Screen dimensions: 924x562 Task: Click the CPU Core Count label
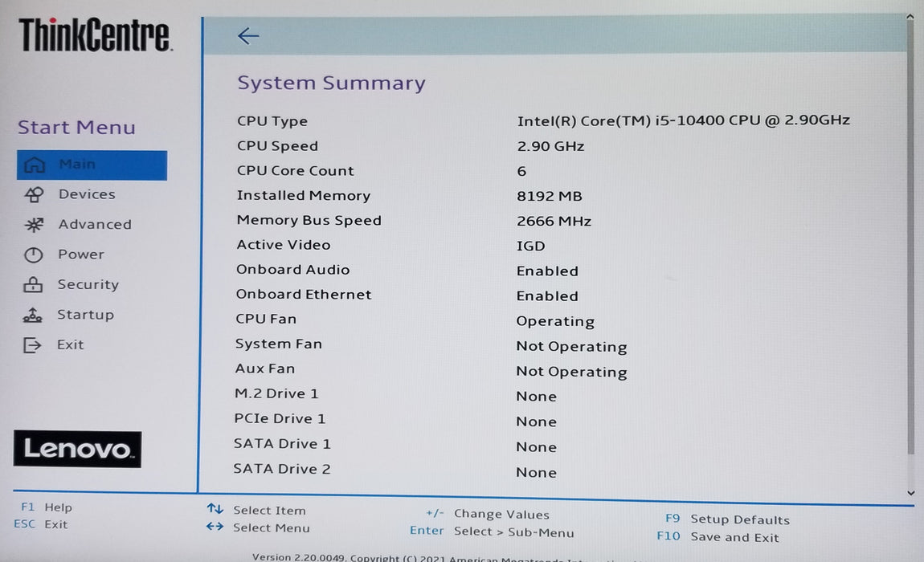295,171
